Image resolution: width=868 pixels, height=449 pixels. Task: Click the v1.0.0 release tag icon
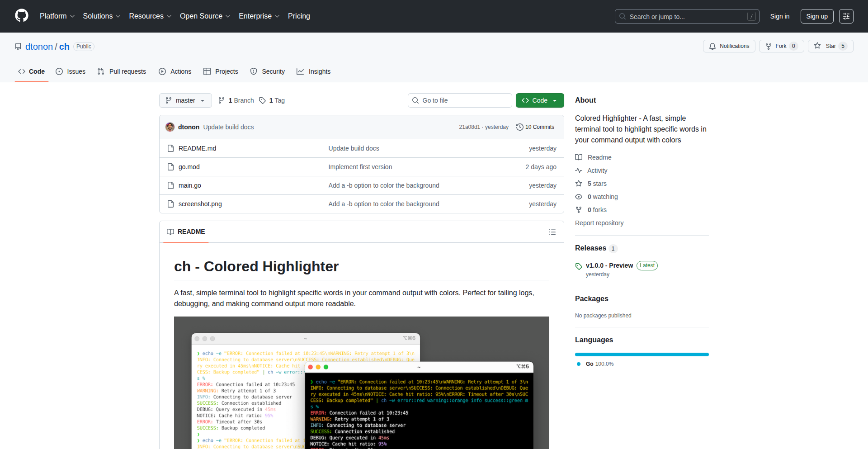click(579, 266)
